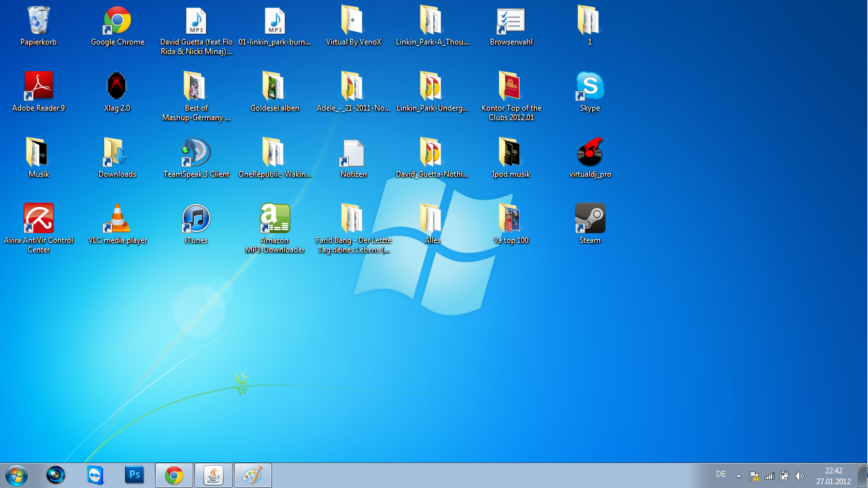The width and height of the screenshot is (868, 488).
Task: Open Photoshop from the taskbar
Action: coord(135,475)
